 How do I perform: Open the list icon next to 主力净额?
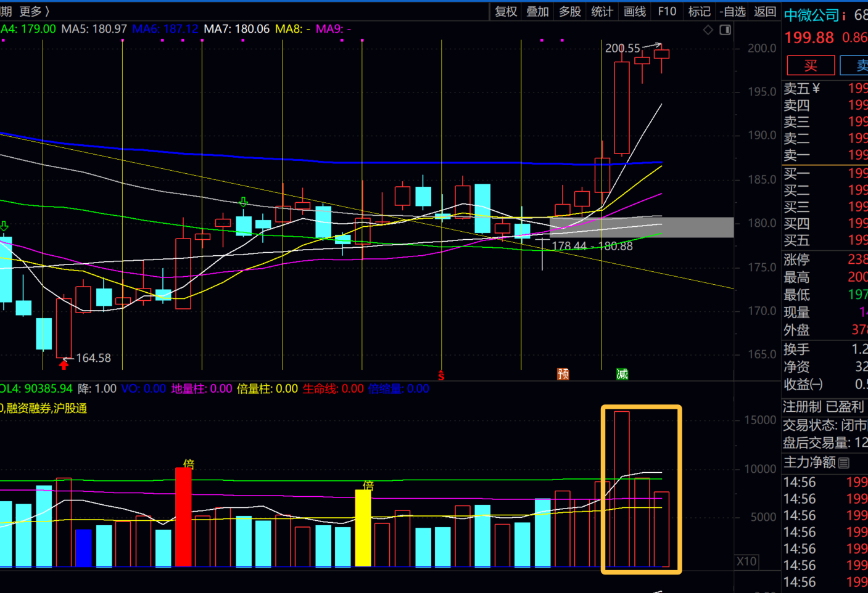[844, 462]
